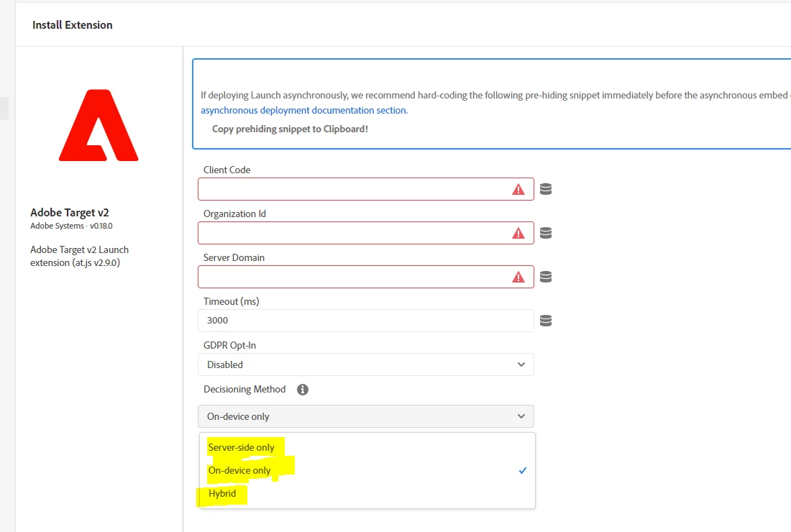Screen dimensions: 791x532
Task: Open data element picker beside Organization Id
Action: click(x=545, y=233)
